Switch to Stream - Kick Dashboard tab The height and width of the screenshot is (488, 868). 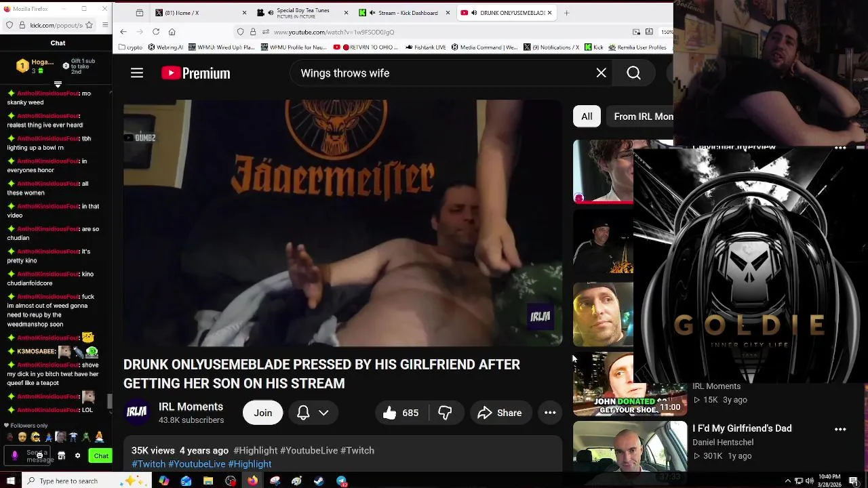[x=404, y=13]
